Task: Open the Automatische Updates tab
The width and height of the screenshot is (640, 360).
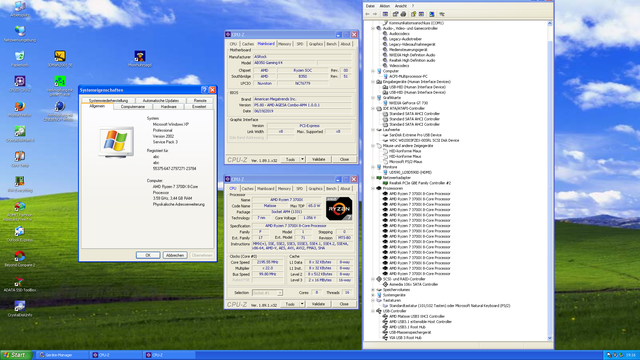Action: tap(160, 100)
